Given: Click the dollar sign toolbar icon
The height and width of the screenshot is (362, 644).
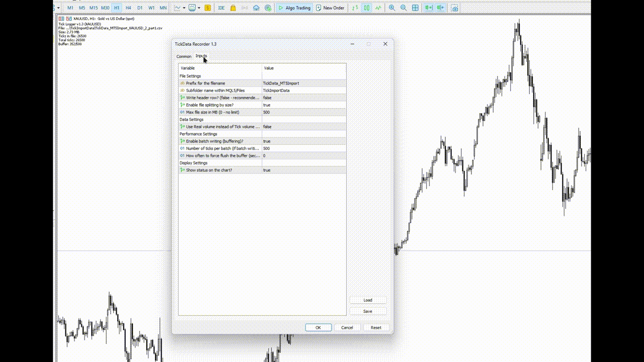Looking at the screenshot, I should [207, 8].
